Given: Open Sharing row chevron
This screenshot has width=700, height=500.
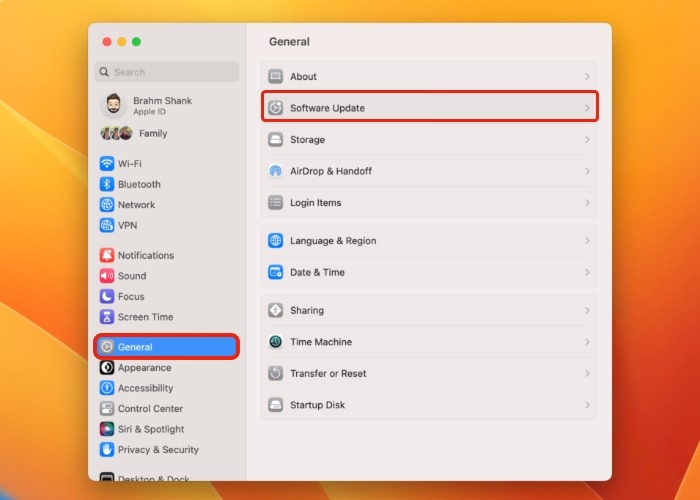Looking at the screenshot, I should (587, 310).
